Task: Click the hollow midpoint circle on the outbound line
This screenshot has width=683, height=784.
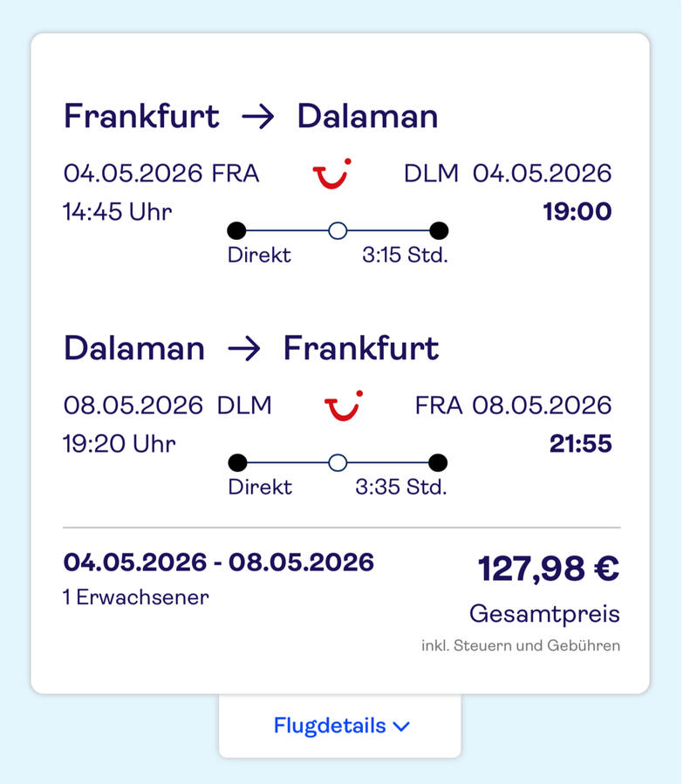Action: click(338, 230)
